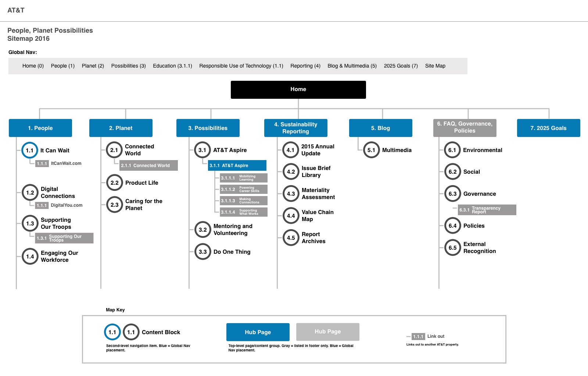Click the 1.1.1 ItCanWait.com link out
588x376 pixels.
(59, 164)
